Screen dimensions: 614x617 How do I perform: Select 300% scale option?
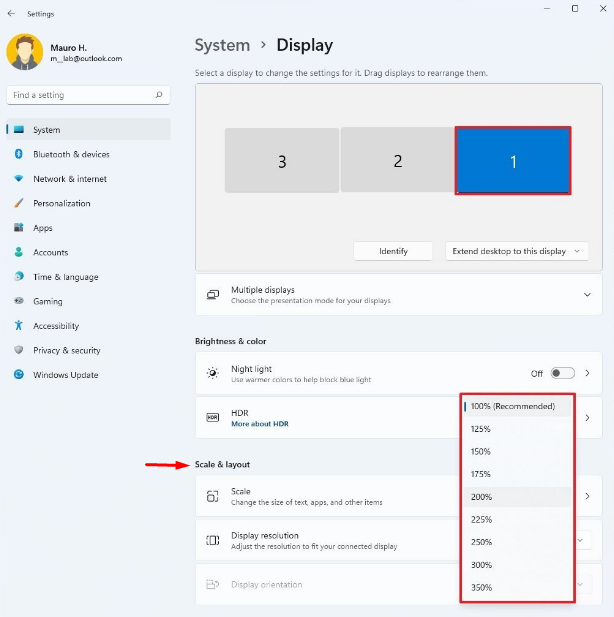pyautogui.click(x=517, y=565)
